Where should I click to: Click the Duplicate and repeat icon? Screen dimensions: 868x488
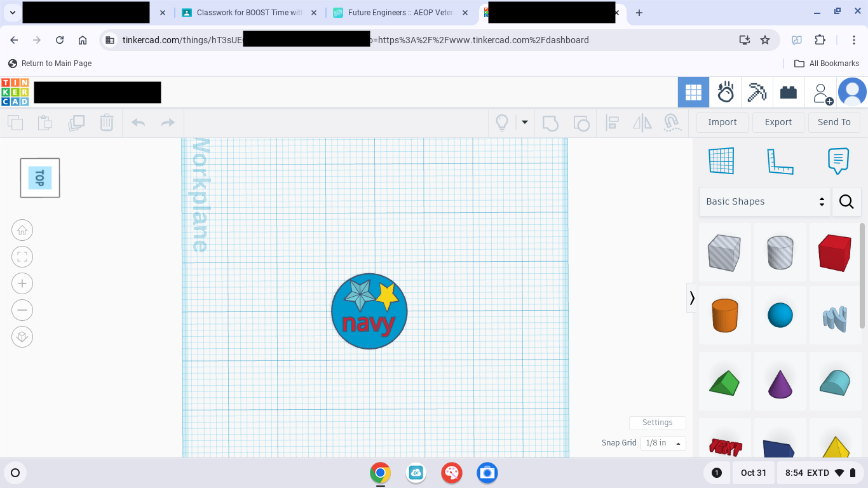[x=76, y=123]
